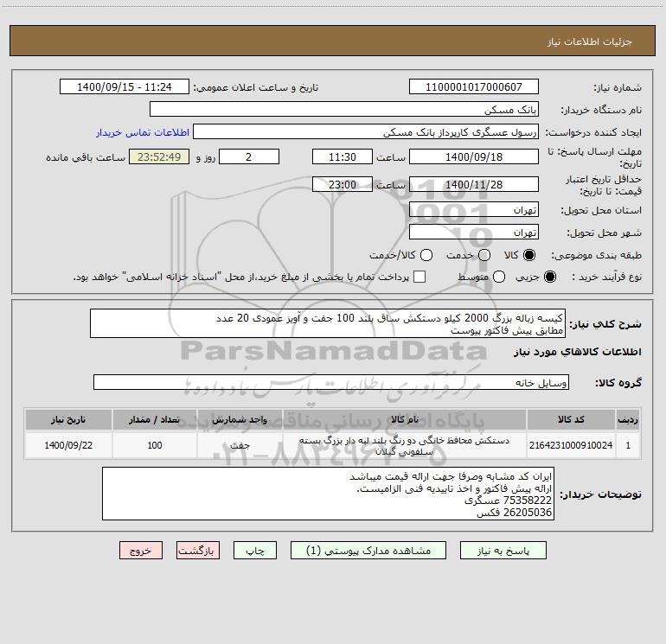
Task: Click the جزئیات اطلاعات نیاز header title
Action: pyautogui.click(x=590, y=41)
